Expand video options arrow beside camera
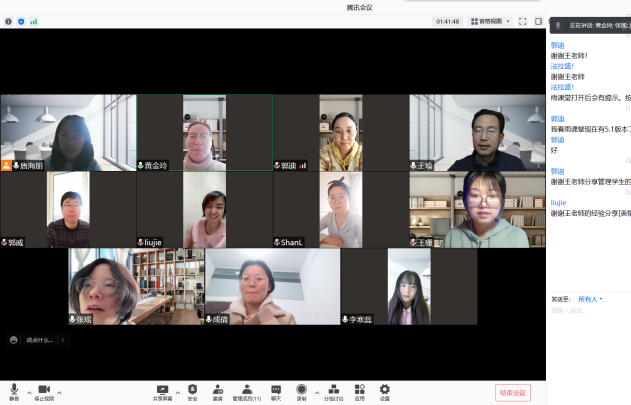 click(60, 391)
